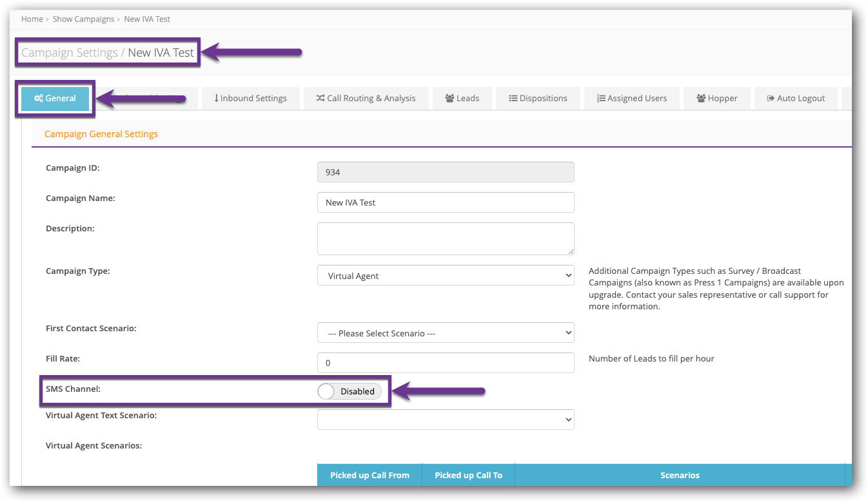Screen dimensions: 868x502
Task: Click the people icon on Leads tab
Action: point(449,99)
